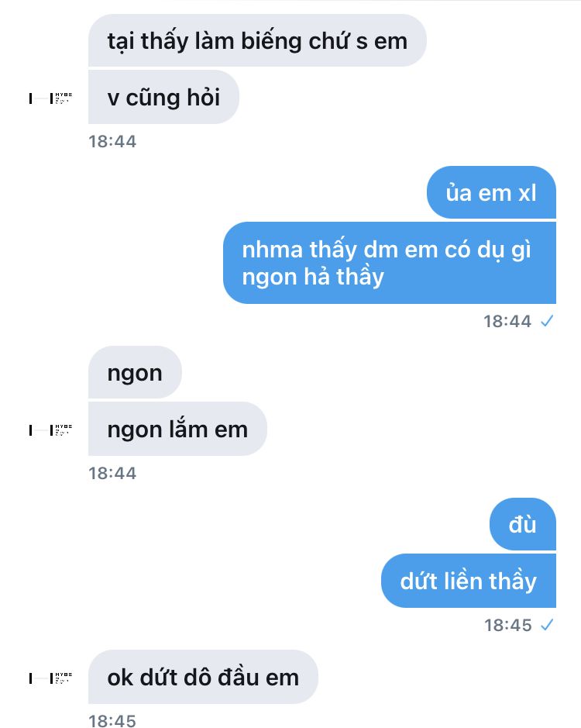
Task: Click the 'ok dứt dô đầu em' bubble
Action: tap(203, 677)
